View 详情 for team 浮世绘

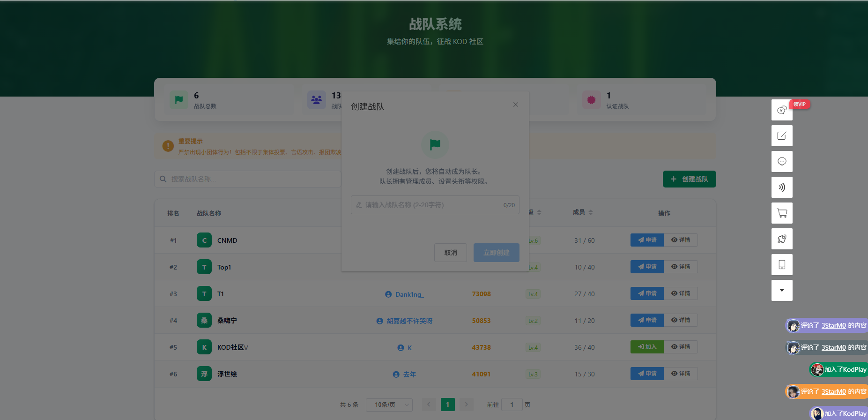pos(681,374)
